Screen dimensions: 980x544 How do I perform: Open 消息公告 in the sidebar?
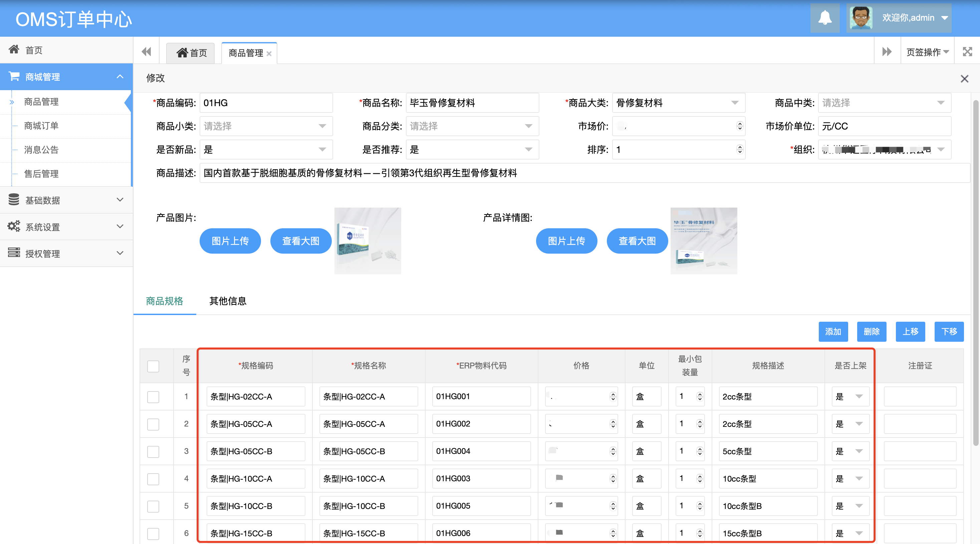point(41,150)
